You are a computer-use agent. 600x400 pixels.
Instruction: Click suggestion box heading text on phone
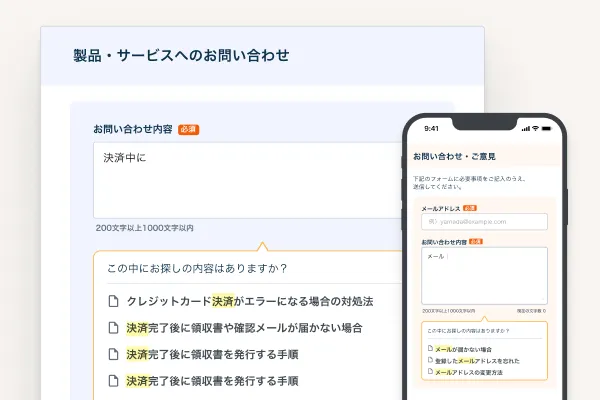point(468,331)
